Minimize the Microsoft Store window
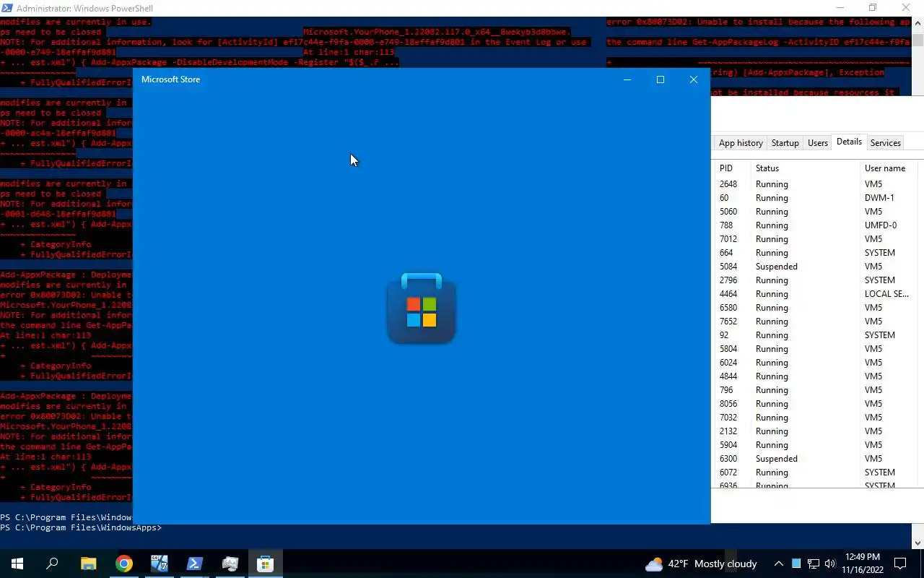The height and width of the screenshot is (578, 924). [x=627, y=79]
